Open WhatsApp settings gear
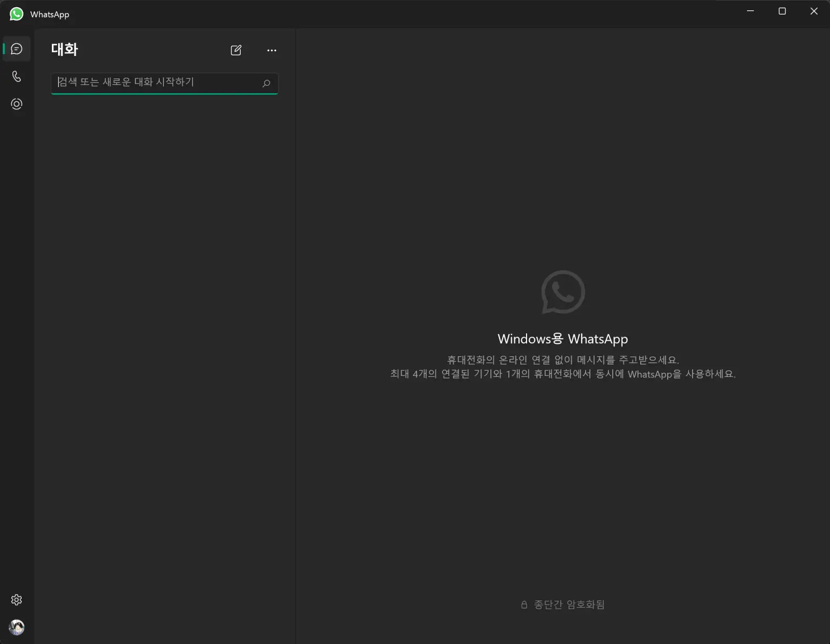Viewport: 830px width, 644px height. click(17, 600)
